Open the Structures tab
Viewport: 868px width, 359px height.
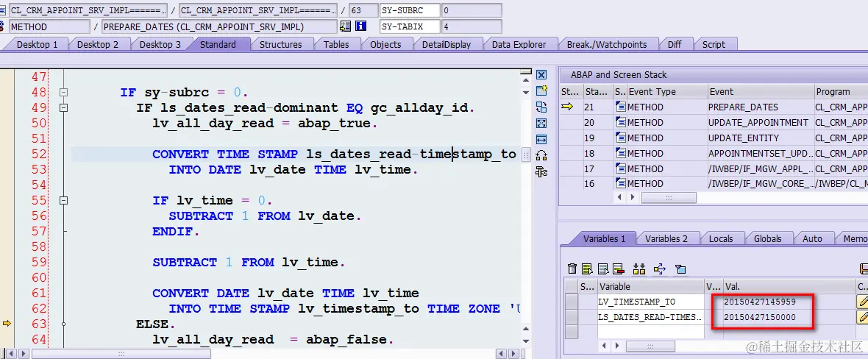click(281, 44)
